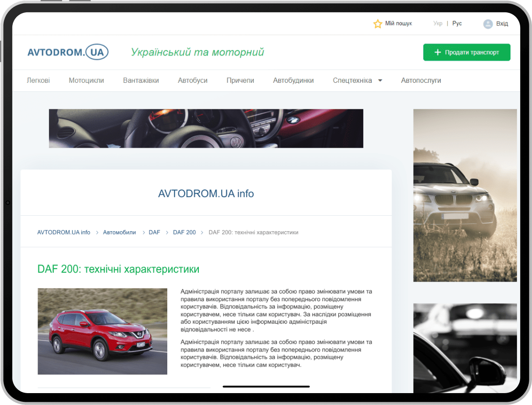Open the Мій пошук saved-search link
This screenshot has height=405, width=532.
(x=399, y=23)
